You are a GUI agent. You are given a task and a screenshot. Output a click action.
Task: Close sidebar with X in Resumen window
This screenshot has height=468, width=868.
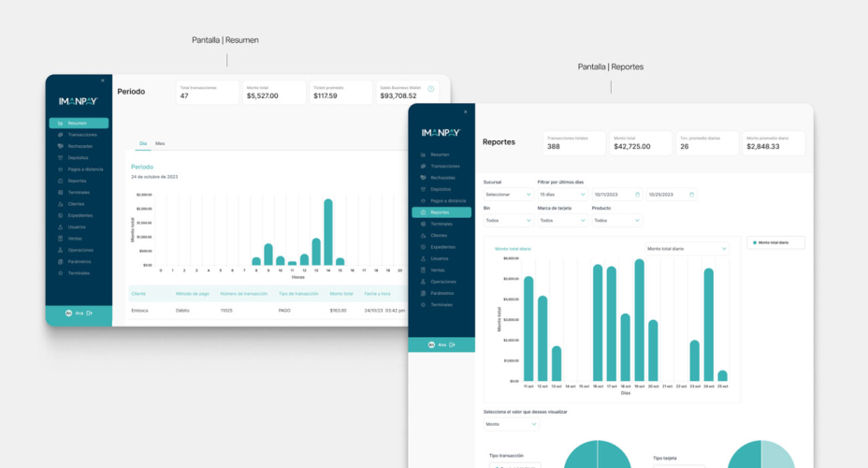103,81
